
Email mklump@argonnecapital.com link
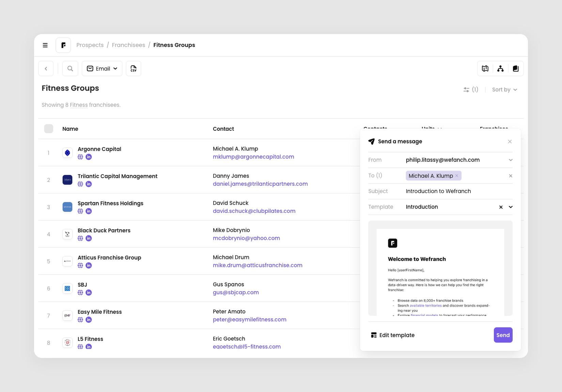(253, 157)
